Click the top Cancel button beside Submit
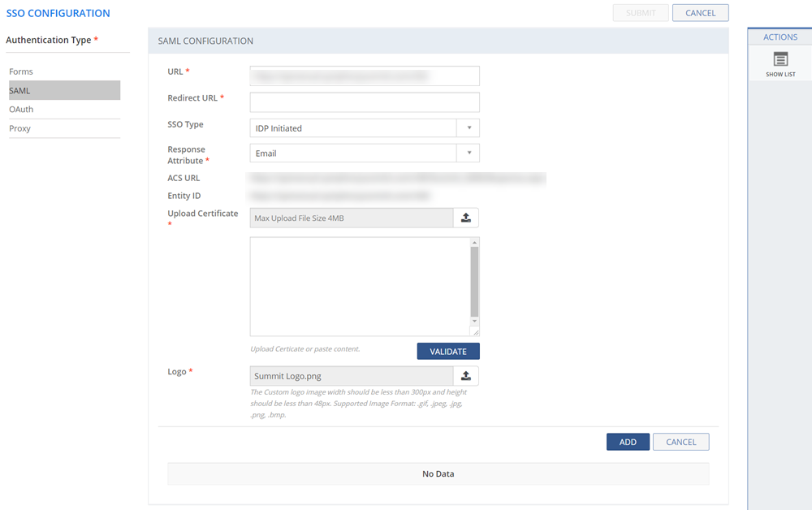This screenshot has height=510, width=812. [700, 13]
